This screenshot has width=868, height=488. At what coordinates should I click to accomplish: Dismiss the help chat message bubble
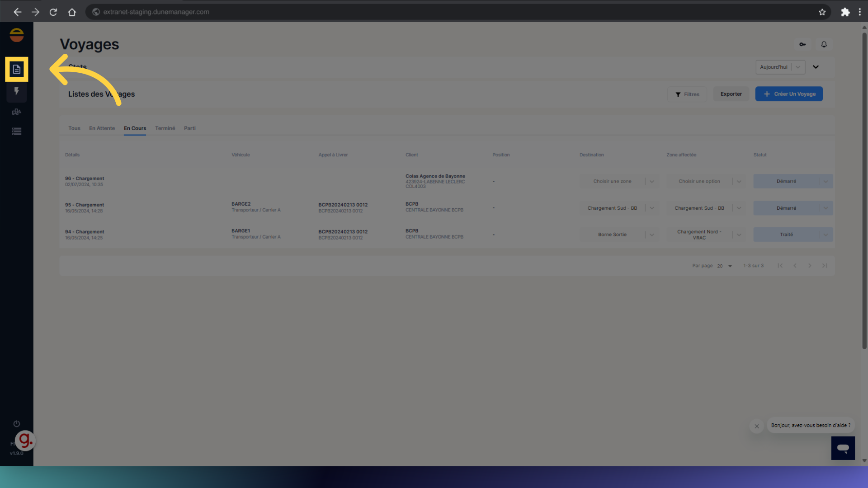757,426
